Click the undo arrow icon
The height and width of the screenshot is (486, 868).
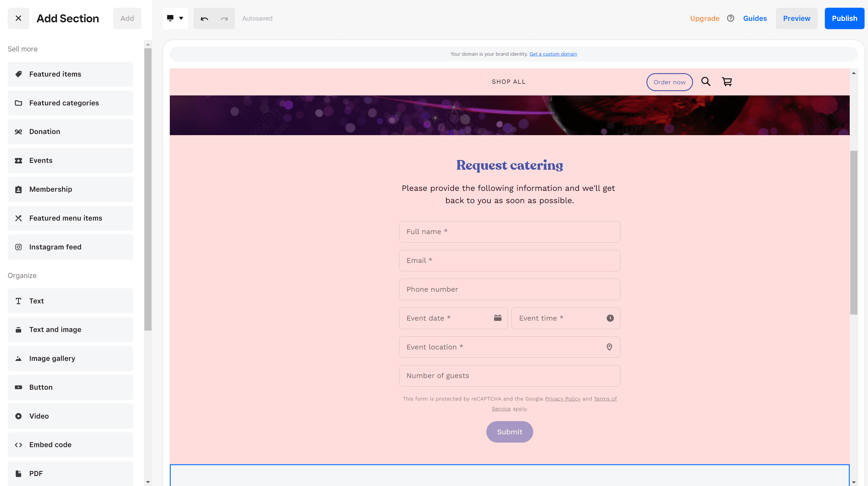[x=204, y=19]
